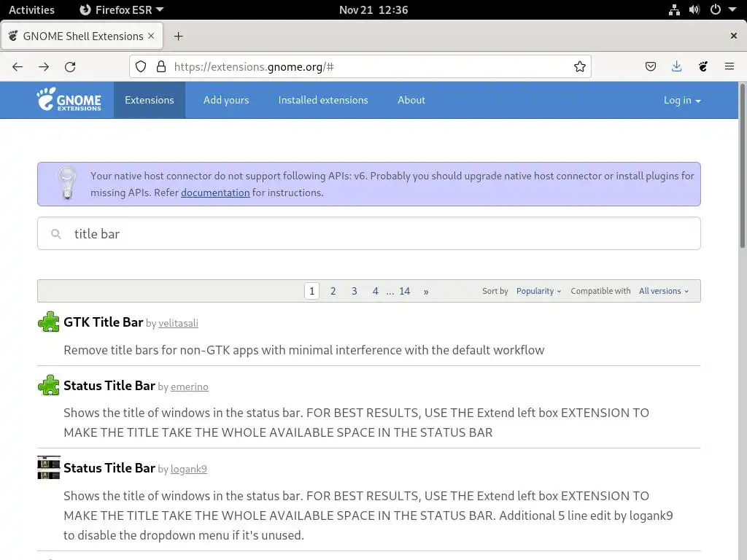Open the Firefox hamburger menu
Screen dimensions: 747x560
tap(729, 66)
